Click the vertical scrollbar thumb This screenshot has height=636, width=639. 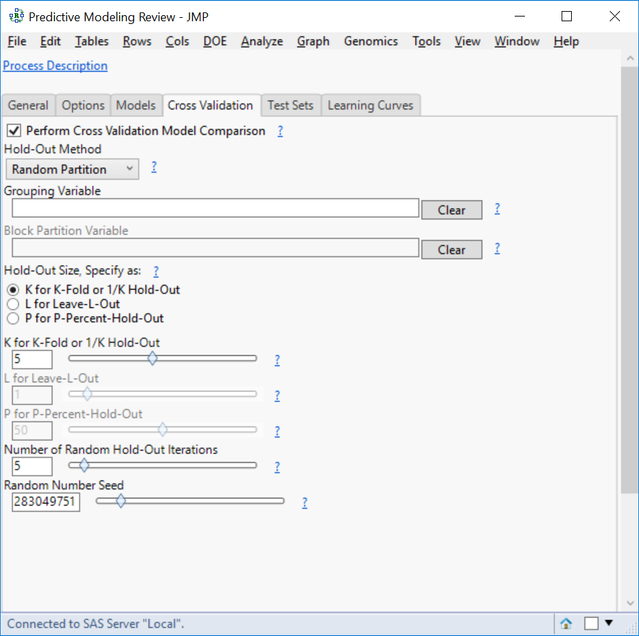pyautogui.click(x=630, y=280)
